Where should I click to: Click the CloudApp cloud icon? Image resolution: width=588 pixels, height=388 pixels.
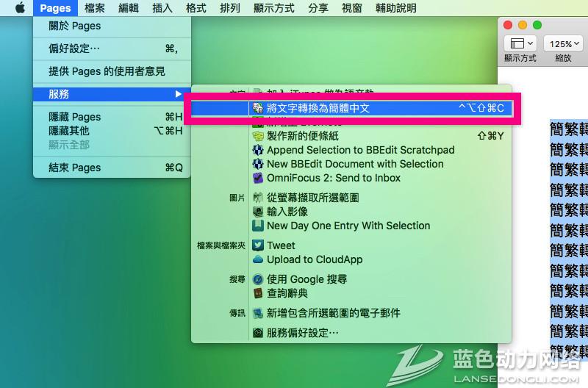(x=258, y=259)
